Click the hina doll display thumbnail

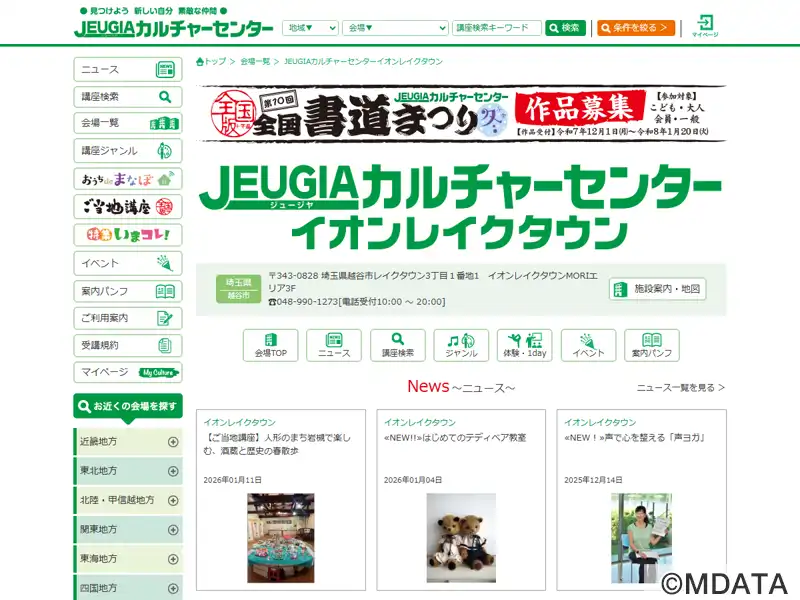pyautogui.click(x=281, y=538)
